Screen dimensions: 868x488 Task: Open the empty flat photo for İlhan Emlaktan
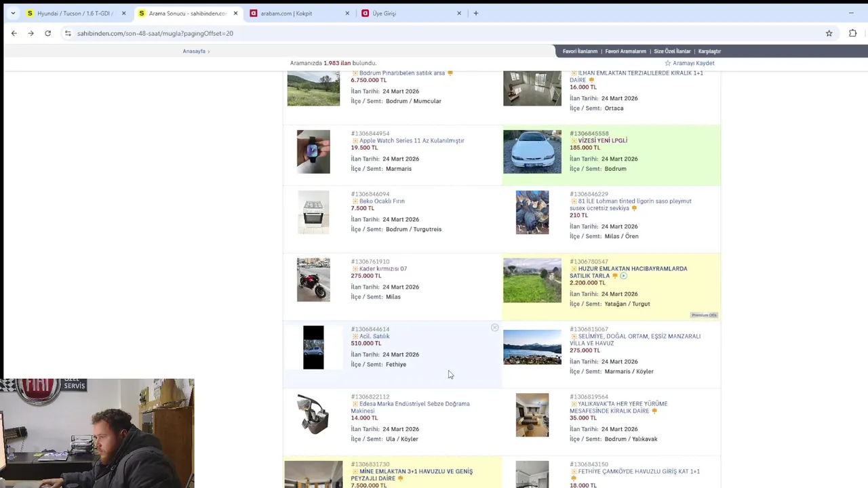click(532, 88)
